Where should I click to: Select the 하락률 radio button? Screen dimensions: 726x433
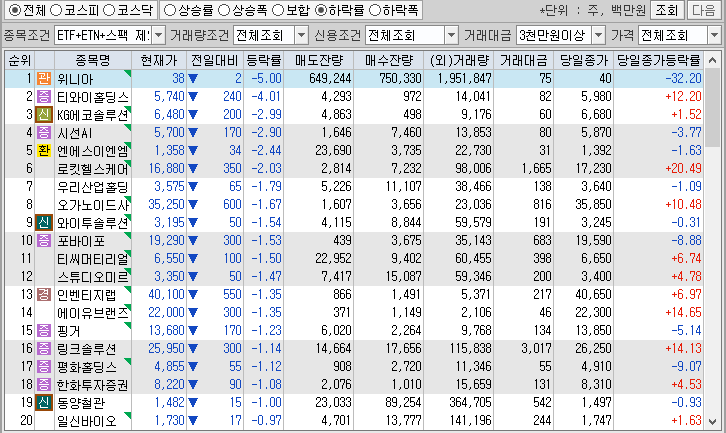pyautogui.click(x=320, y=10)
